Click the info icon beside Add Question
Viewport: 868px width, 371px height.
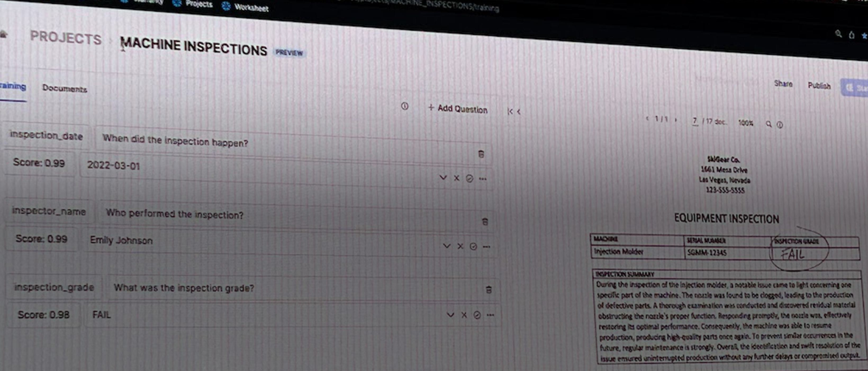[405, 106]
